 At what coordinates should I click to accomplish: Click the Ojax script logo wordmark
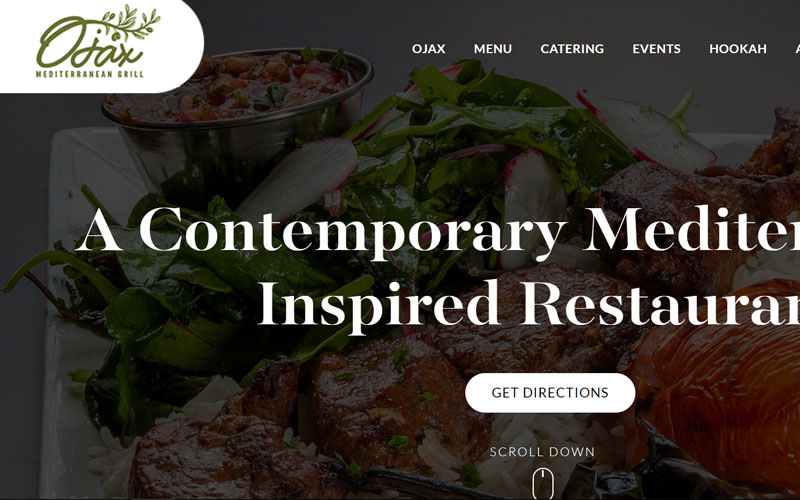(89, 43)
